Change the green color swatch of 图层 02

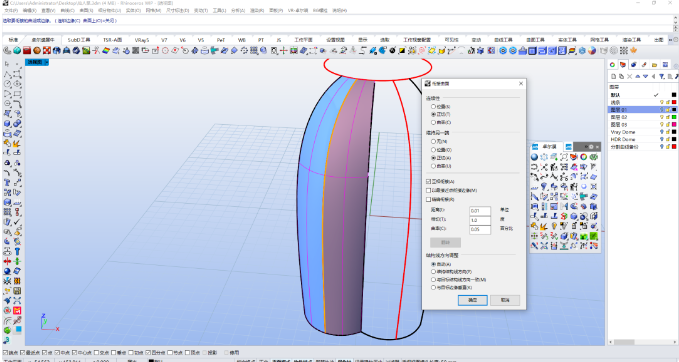point(674,117)
